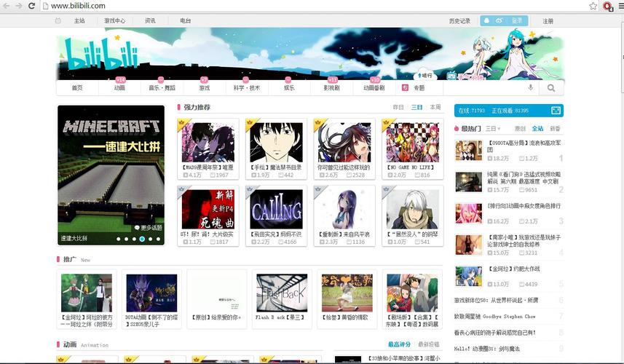Open the 影视剧 navigation menu
The height and width of the screenshot is (364, 624).
pyautogui.click(x=331, y=88)
